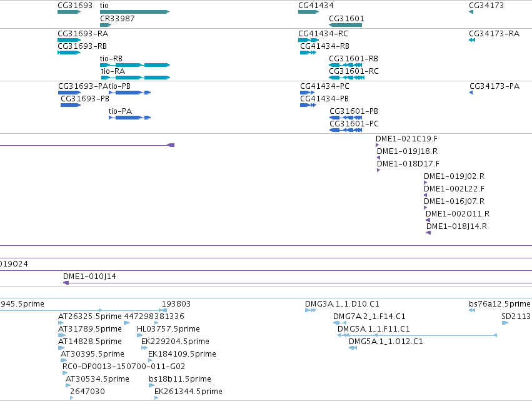This screenshot has height=401, width=532.
Task: Select protein CG31693-PB
Action: pyautogui.click(x=85, y=99)
